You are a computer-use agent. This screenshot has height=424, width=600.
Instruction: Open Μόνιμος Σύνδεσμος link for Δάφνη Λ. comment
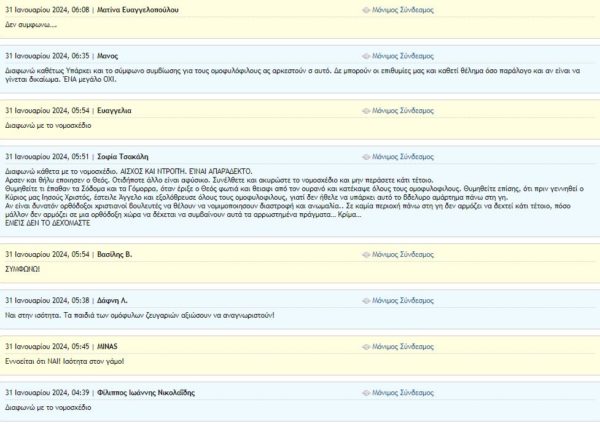point(401,300)
